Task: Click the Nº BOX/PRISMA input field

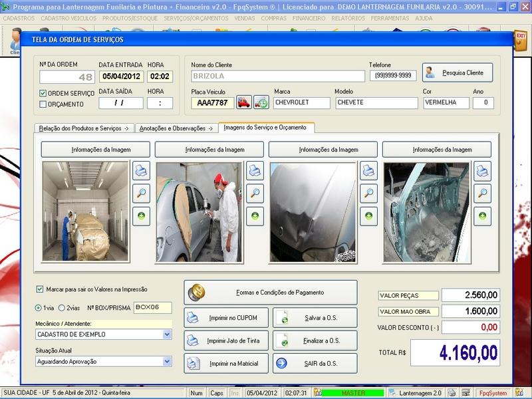Action: (152, 308)
